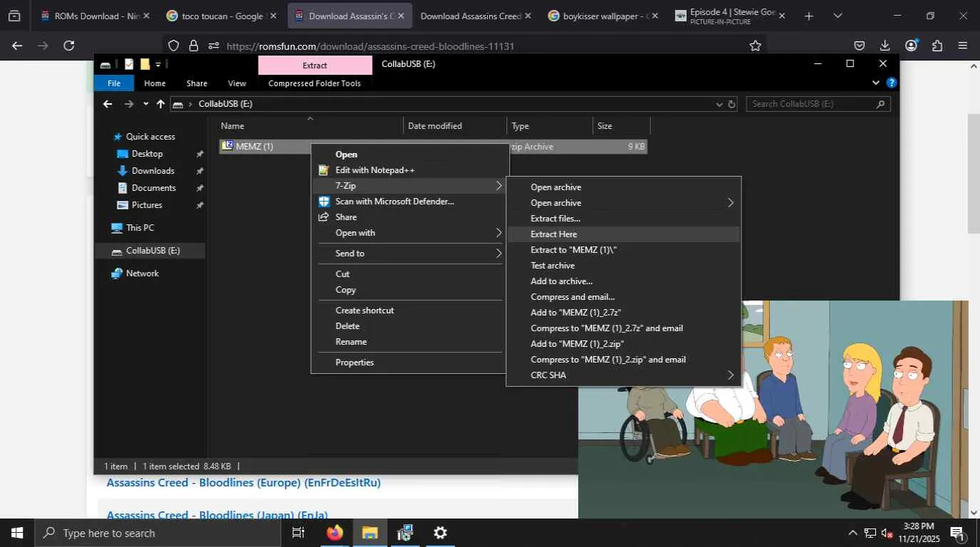Open the customize quick access toolbar dropdown

pyautogui.click(x=158, y=64)
